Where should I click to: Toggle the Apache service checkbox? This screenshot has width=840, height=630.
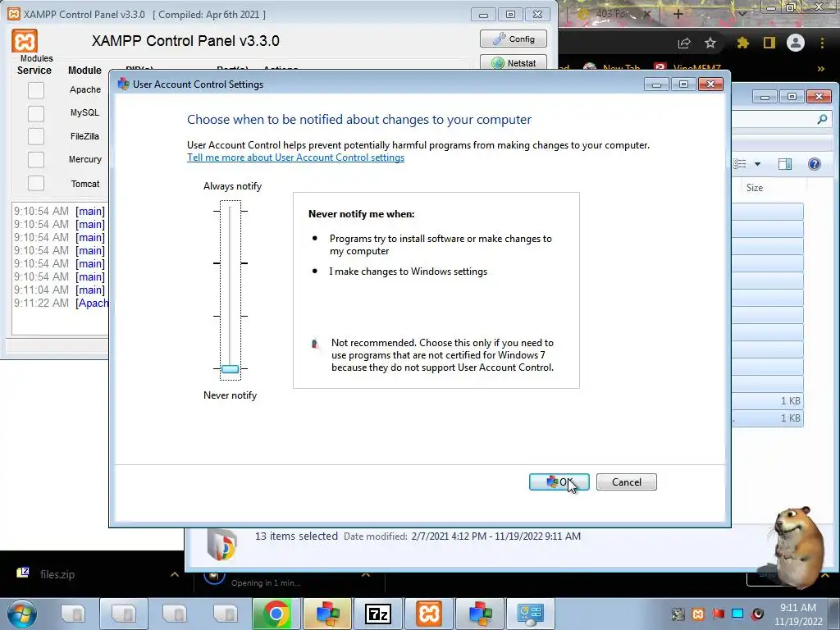36,90
